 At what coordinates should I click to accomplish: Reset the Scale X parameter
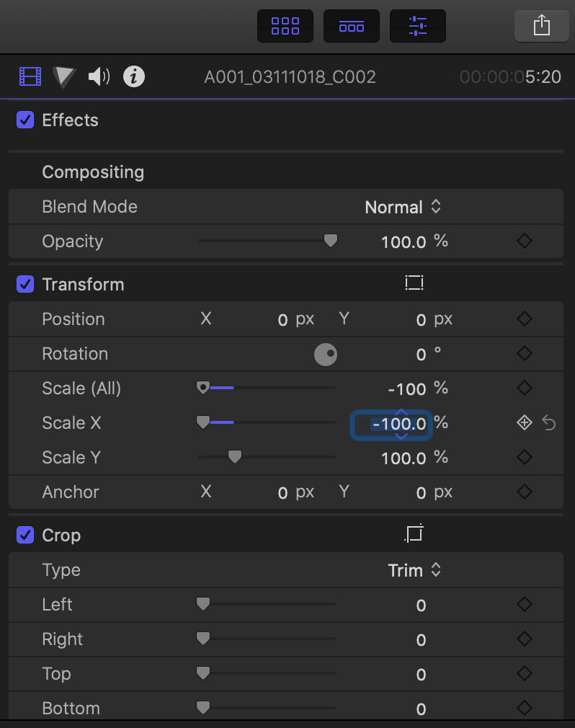(549, 423)
